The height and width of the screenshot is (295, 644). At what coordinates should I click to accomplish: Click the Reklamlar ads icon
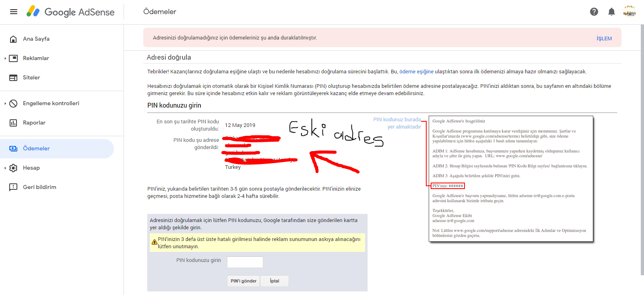(13, 58)
